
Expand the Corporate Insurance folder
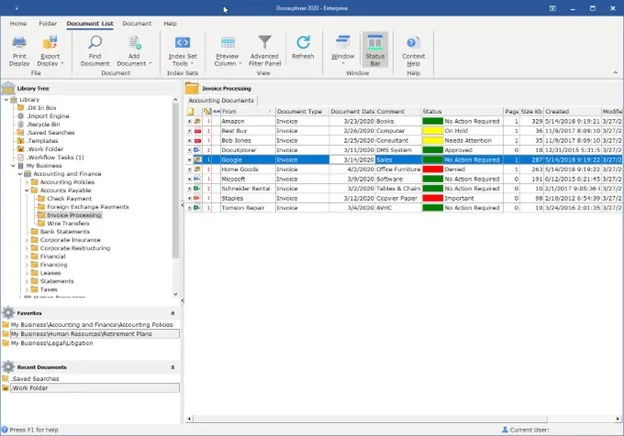pos(27,240)
